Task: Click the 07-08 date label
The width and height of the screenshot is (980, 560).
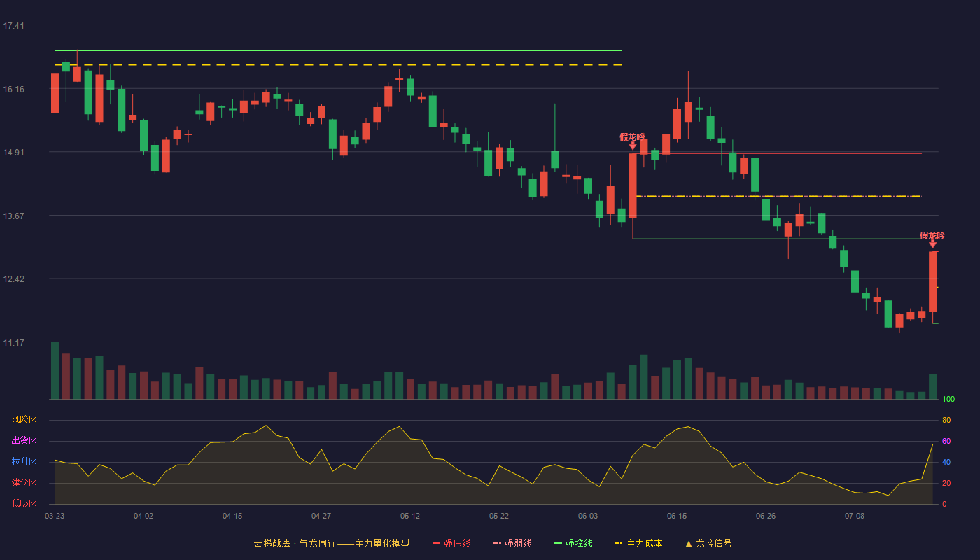Action: click(855, 516)
